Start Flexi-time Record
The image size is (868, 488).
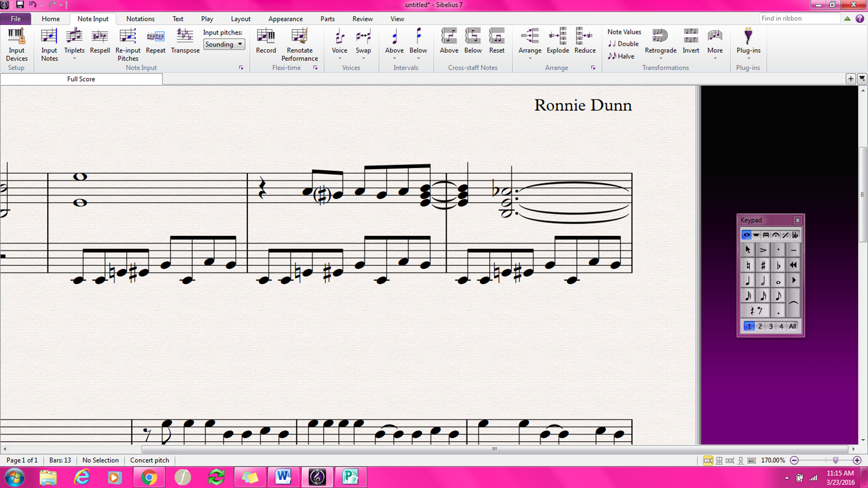pyautogui.click(x=266, y=42)
